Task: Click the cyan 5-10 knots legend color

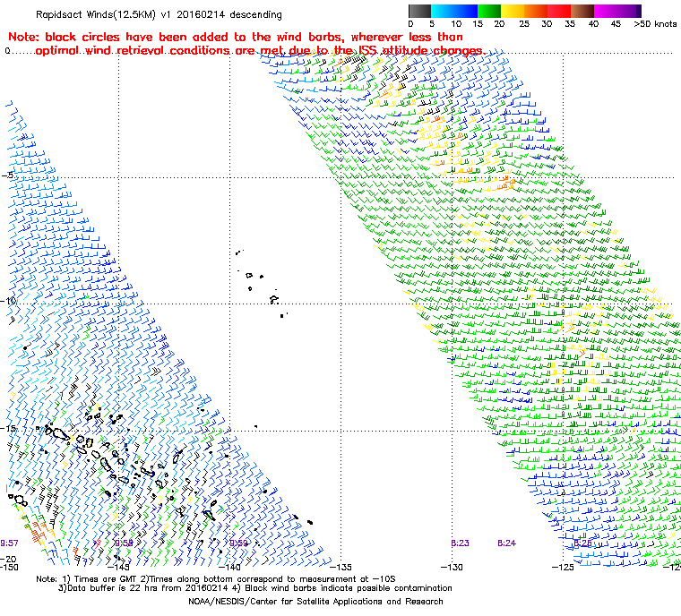Action: pos(443,11)
